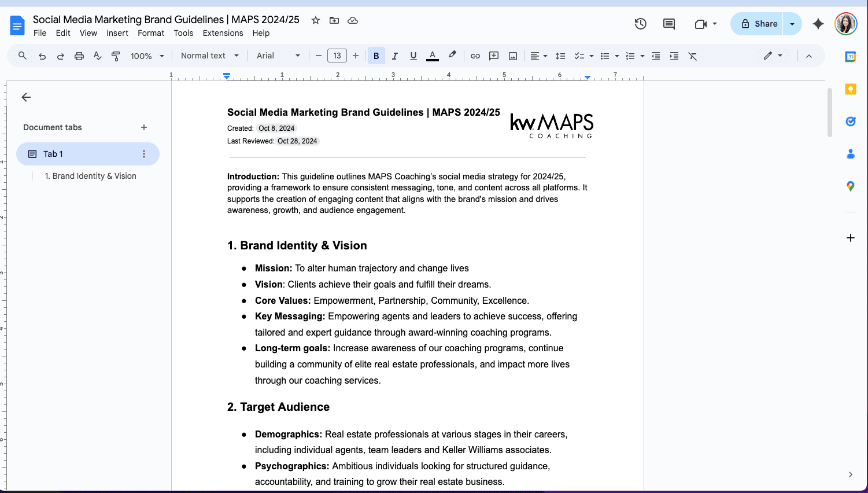The image size is (868, 493).
Task: Click the print icon in toolbar
Action: 79,56
